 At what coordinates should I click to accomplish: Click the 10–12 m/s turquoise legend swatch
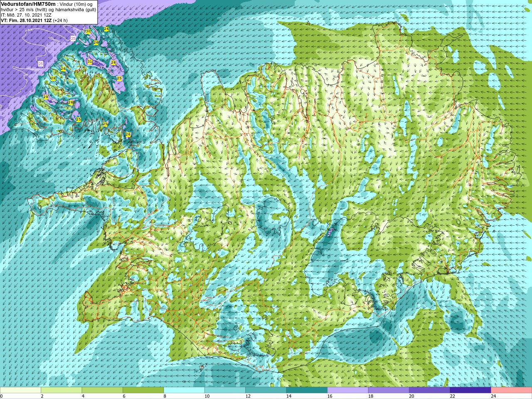[x=225, y=390]
